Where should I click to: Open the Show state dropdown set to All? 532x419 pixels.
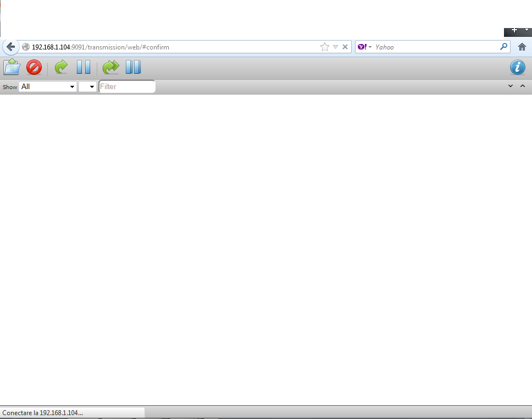(48, 86)
